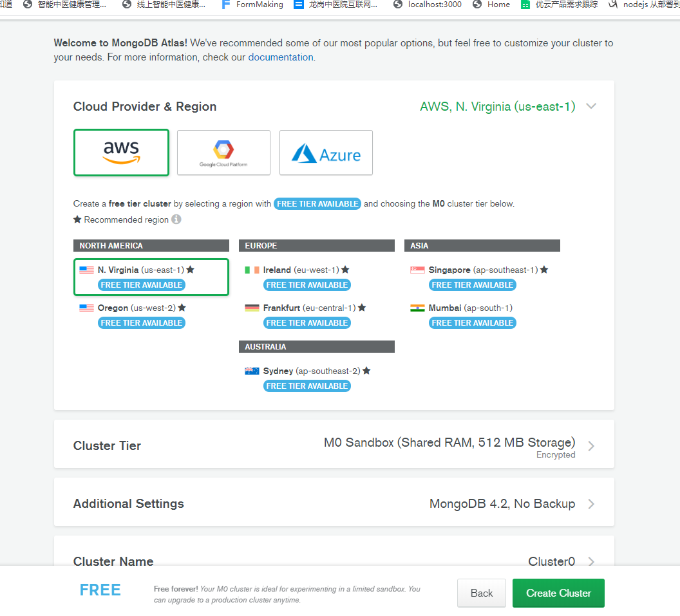Choose Mumbai (ap-south-1) region
This screenshot has height=616, width=680.
pyautogui.click(x=482, y=315)
